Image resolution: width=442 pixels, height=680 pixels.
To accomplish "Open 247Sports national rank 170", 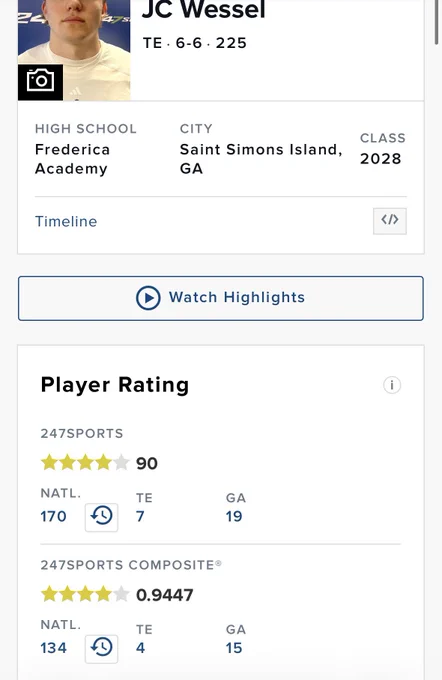I will click(x=53, y=517).
